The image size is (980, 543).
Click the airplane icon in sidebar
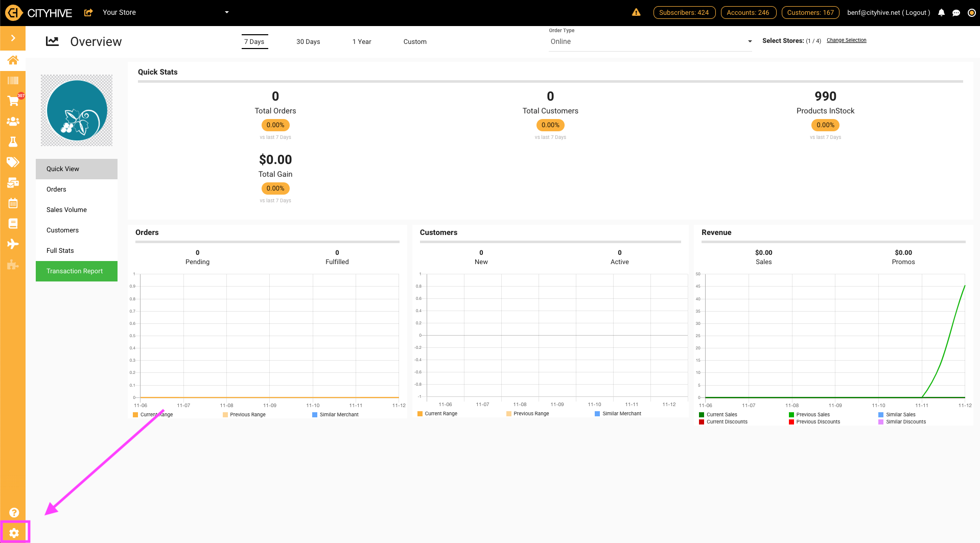point(13,244)
